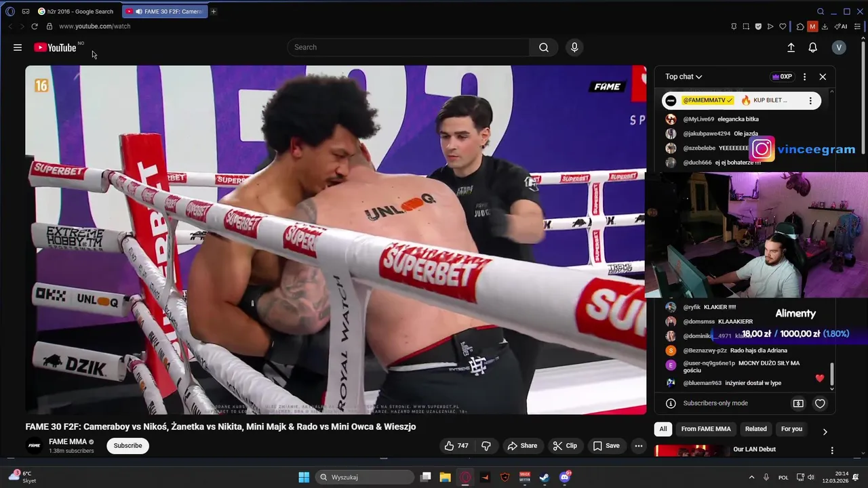Save video to playlist
The image size is (868, 488).
[x=606, y=445]
